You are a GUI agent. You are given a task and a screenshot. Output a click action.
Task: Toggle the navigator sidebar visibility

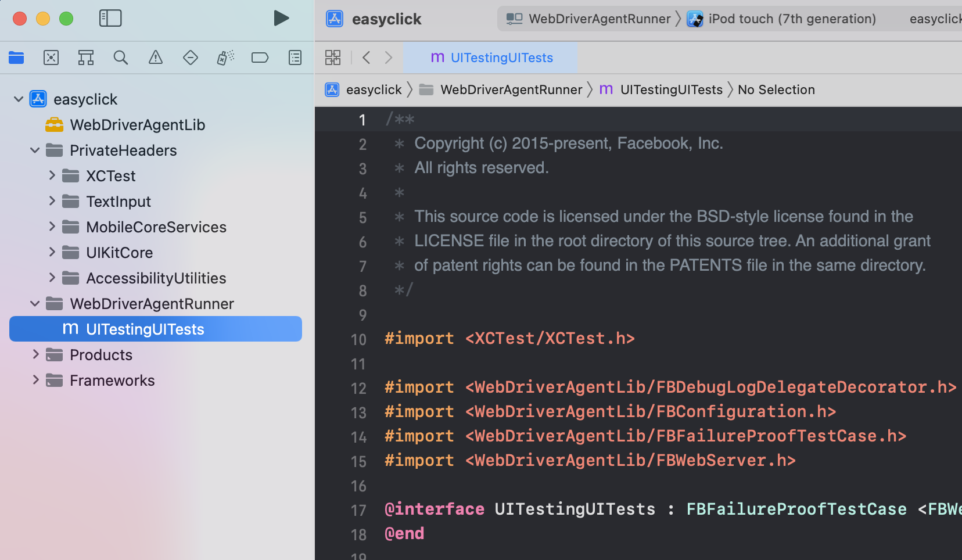click(110, 19)
